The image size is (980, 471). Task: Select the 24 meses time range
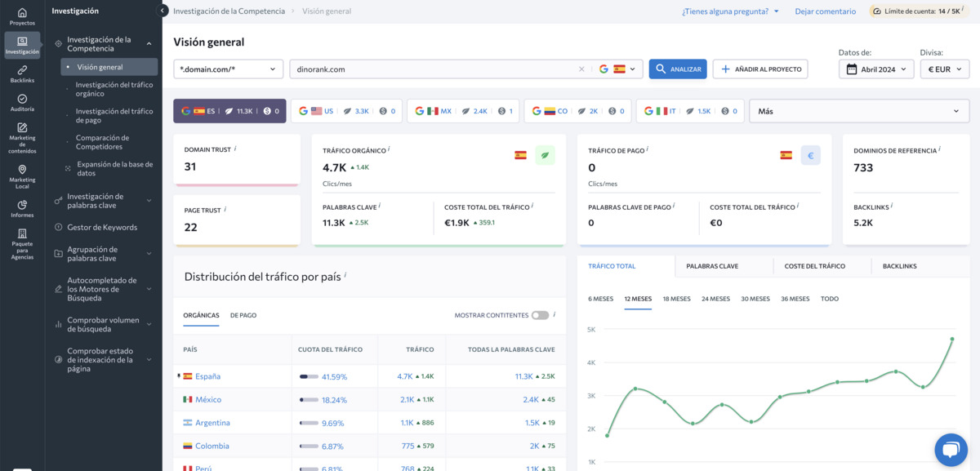pos(715,299)
